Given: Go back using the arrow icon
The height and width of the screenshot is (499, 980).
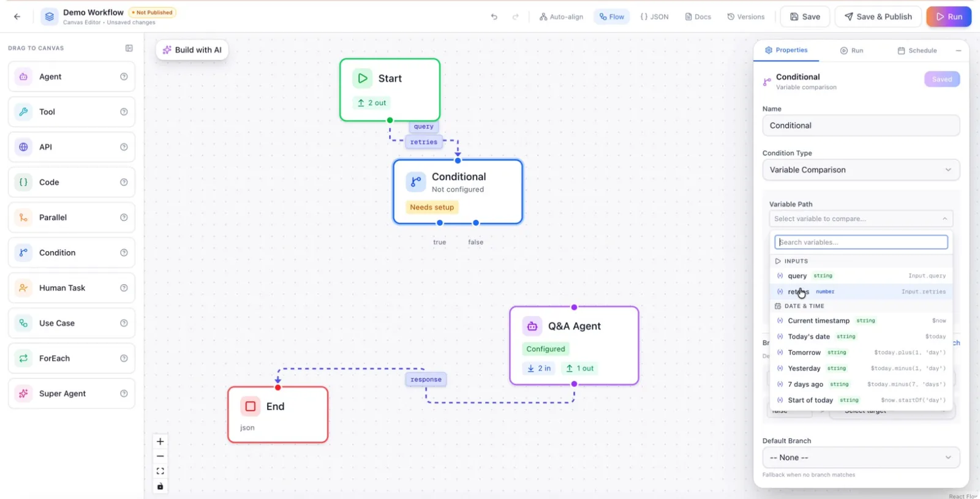Looking at the screenshot, I should click(17, 17).
